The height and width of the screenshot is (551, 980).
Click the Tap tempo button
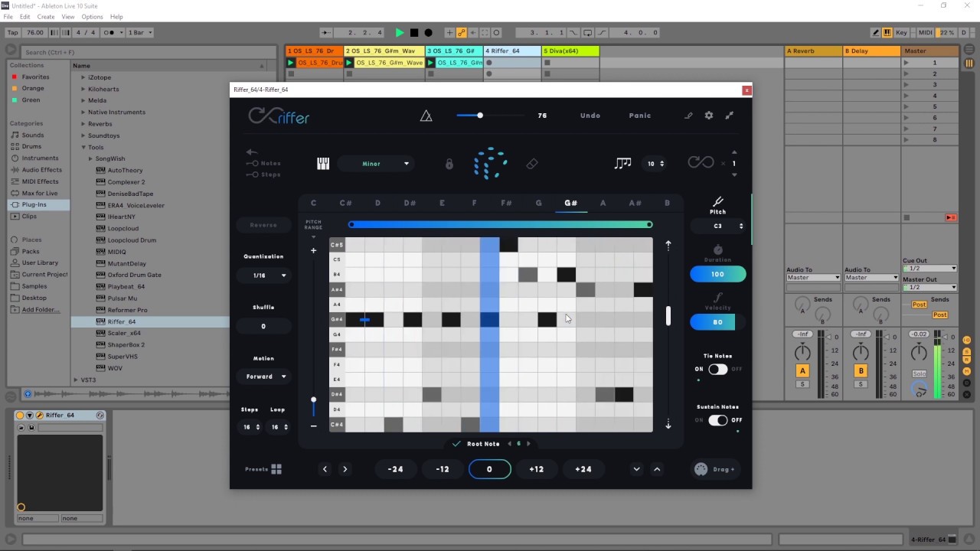pos(13,32)
